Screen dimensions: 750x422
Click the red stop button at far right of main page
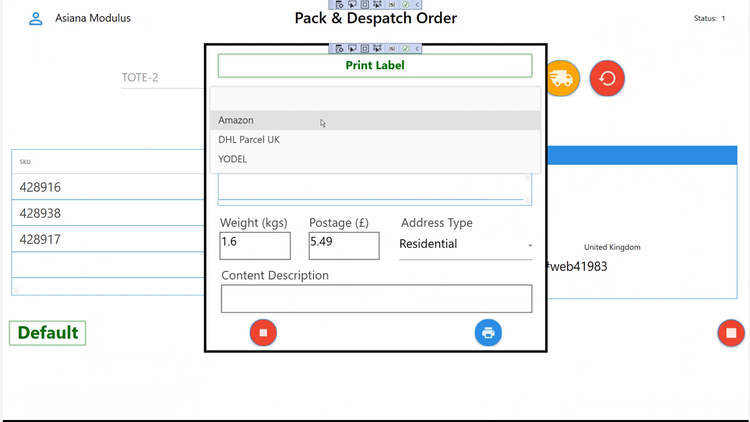coord(731,333)
